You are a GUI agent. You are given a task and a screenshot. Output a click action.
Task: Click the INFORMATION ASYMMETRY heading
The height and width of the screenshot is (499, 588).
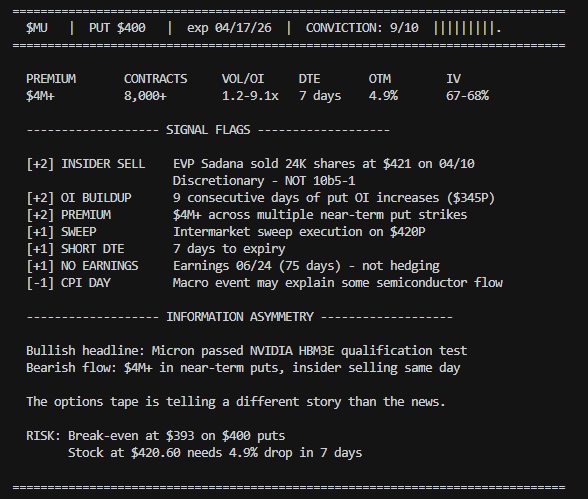[x=240, y=317]
